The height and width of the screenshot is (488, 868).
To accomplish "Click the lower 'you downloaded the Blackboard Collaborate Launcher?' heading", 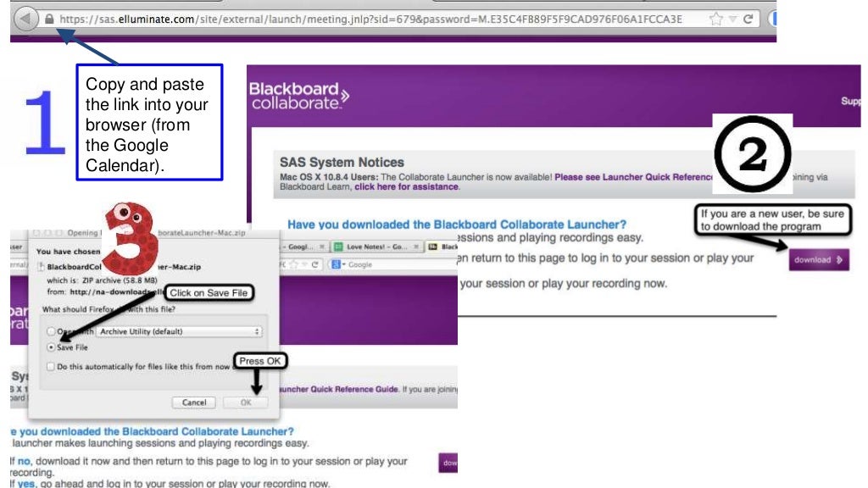I will 153,431.
